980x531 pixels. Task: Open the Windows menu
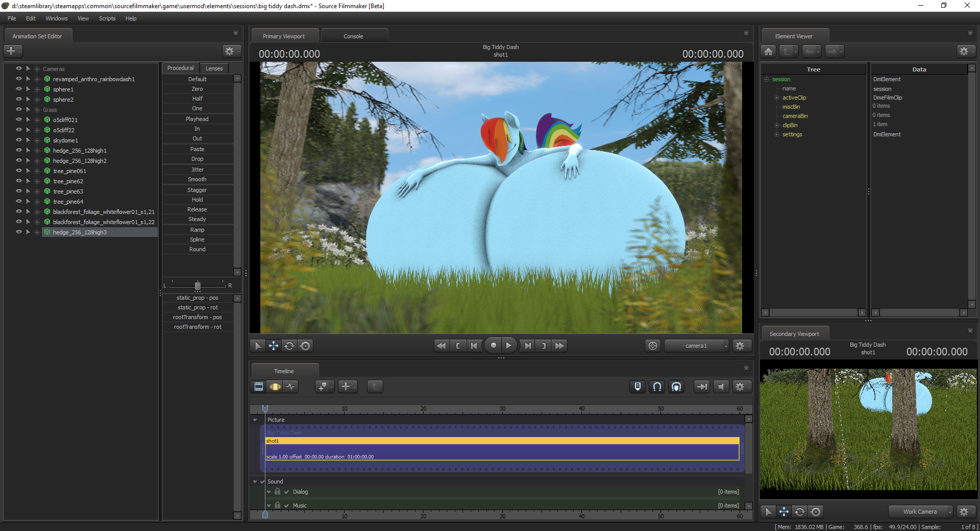tap(56, 18)
